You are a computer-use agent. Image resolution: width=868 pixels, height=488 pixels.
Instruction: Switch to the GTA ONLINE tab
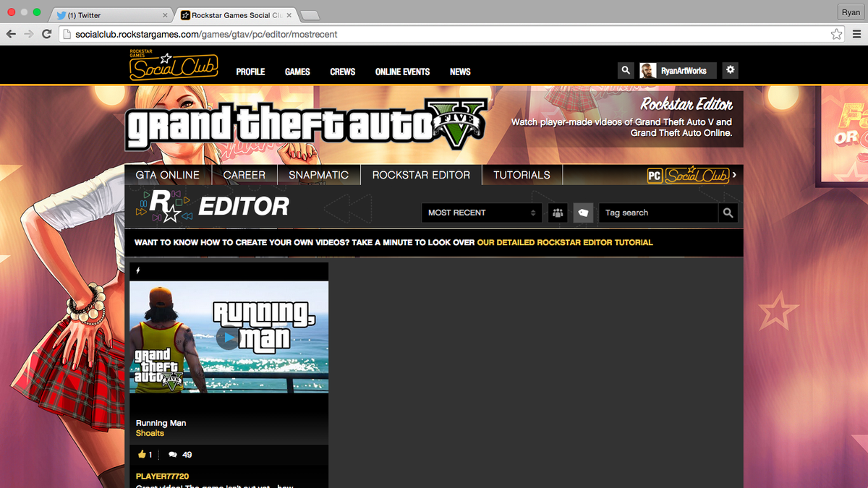coord(168,175)
